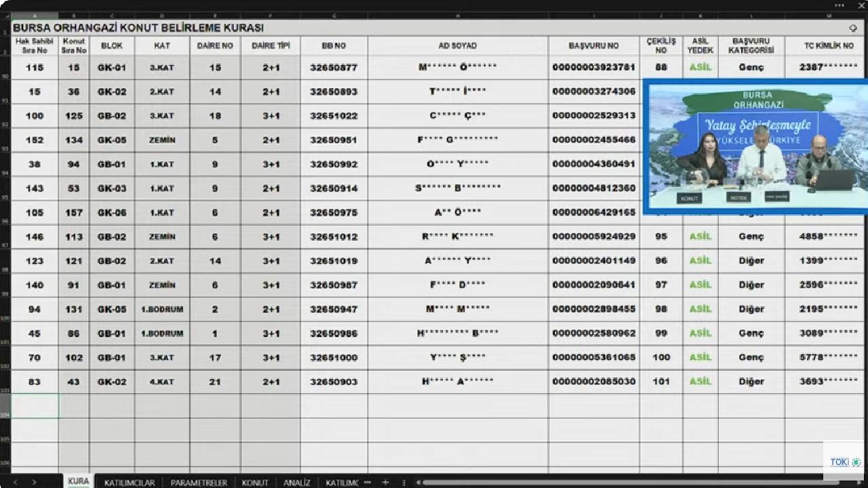Click the live broadcast video overlay
The image size is (868, 488).
tap(754, 148)
